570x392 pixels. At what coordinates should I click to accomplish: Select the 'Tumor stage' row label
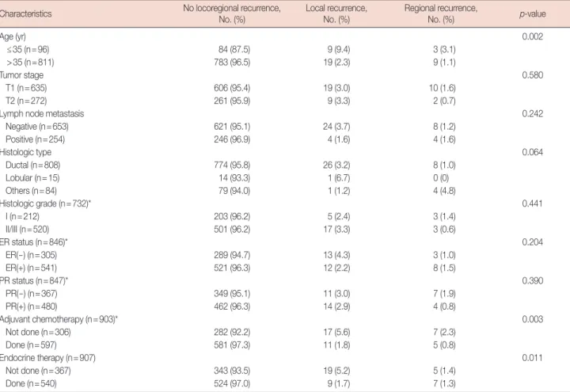pyautogui.click(x=21, y=75)
